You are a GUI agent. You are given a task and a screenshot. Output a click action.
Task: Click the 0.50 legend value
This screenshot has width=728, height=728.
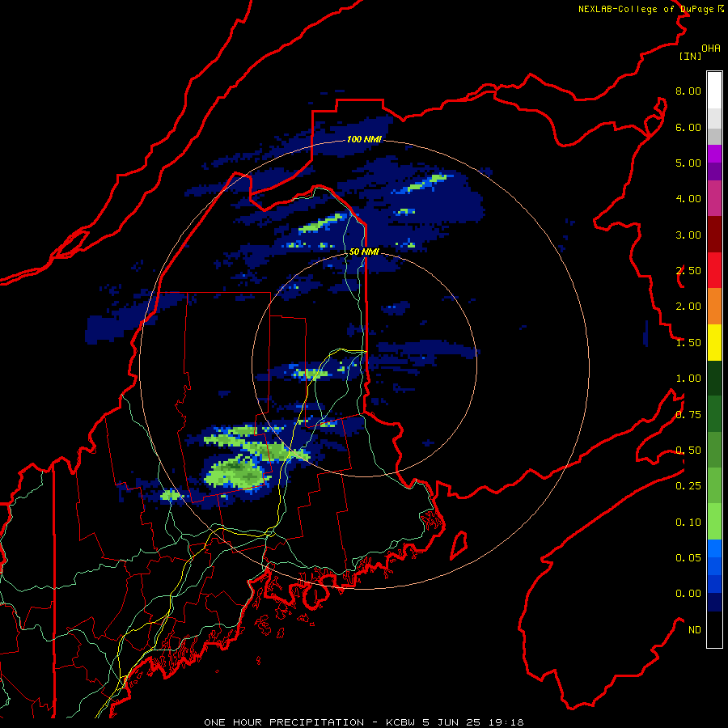[688, 451]
